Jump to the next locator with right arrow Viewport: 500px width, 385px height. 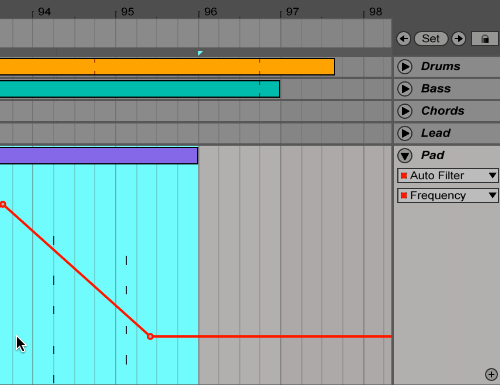[x=459, y=39]
